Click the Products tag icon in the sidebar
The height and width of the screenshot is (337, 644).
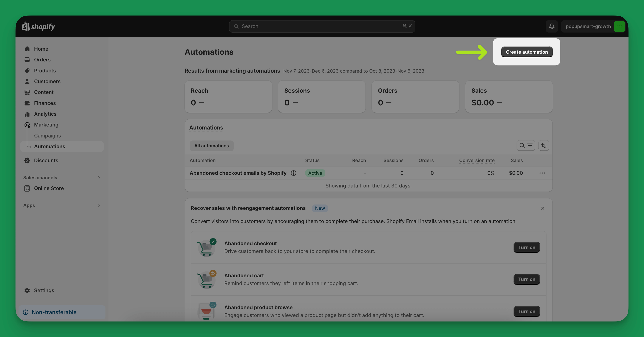coord(27,70)
